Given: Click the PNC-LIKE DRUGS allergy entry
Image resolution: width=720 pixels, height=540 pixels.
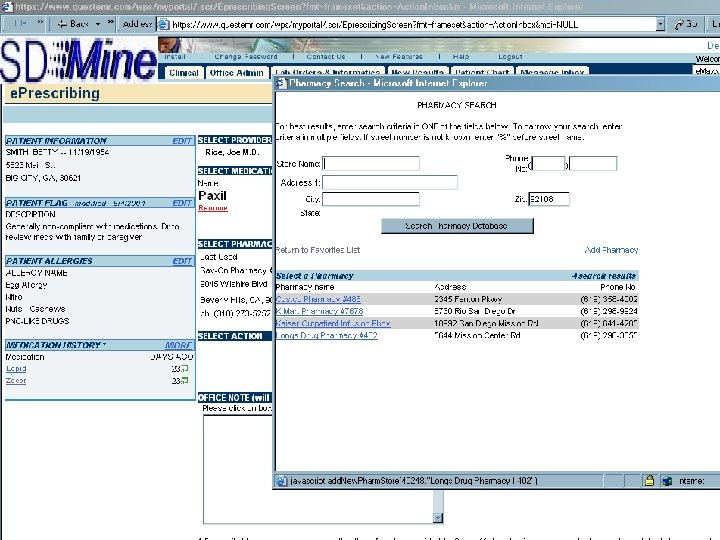Looking at the screenshot, I should (x=37, y=321).
